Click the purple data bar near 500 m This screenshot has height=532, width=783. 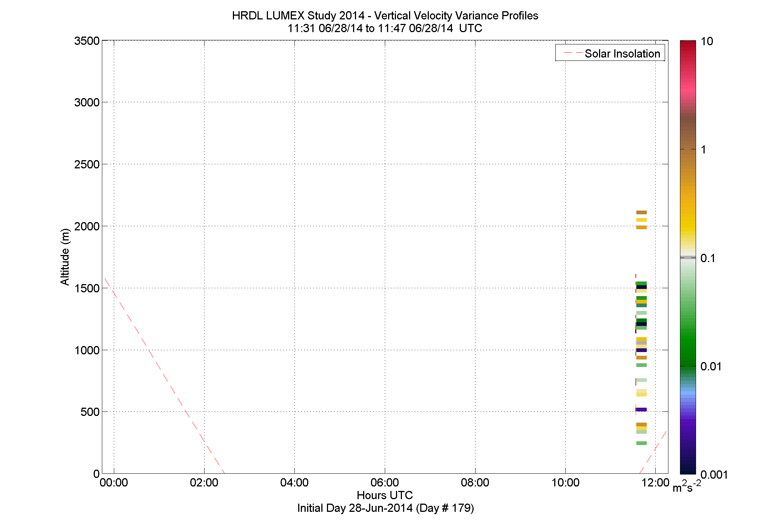[642, 410]
